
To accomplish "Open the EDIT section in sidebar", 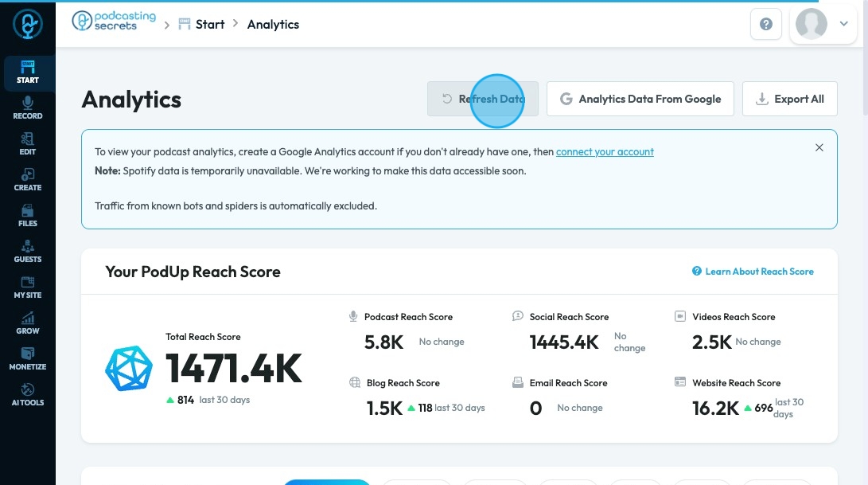I will tap(28, 144).
